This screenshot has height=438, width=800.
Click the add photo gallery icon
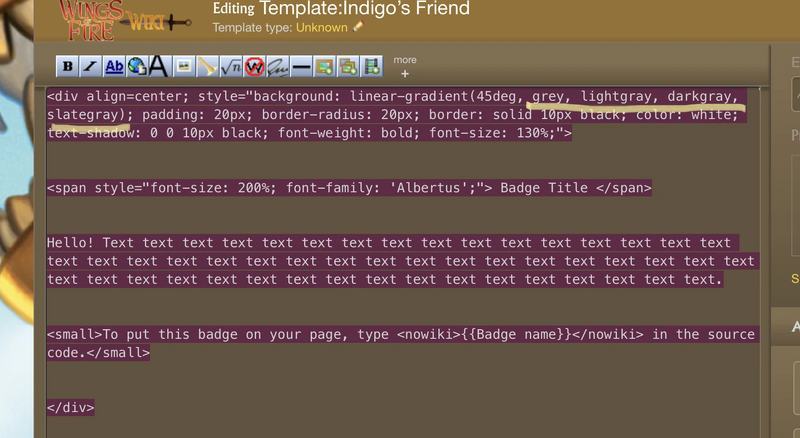click(348, 67)
